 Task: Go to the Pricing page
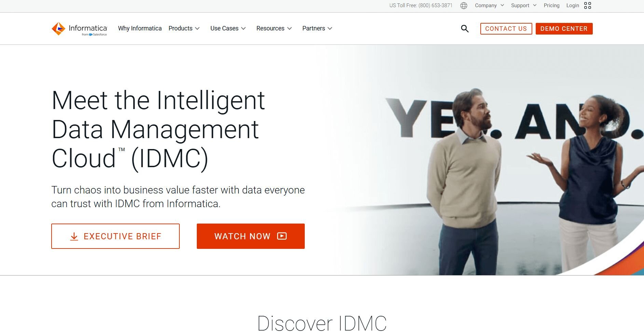(x=551, y=5)
